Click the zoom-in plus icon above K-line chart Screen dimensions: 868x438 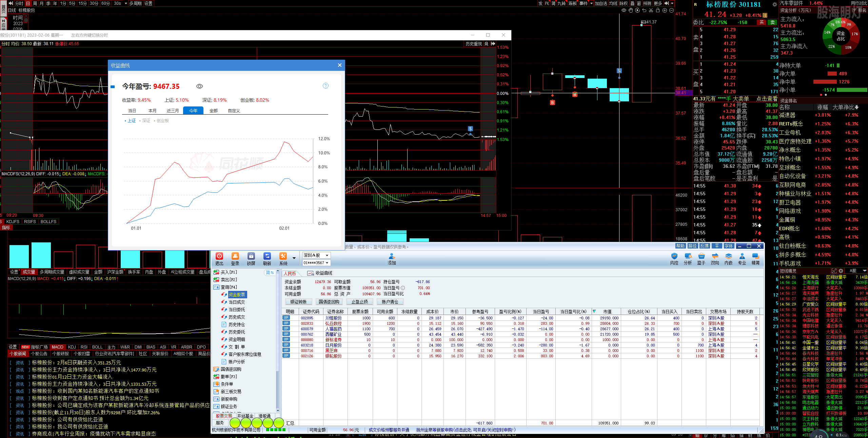coord(665,10)
